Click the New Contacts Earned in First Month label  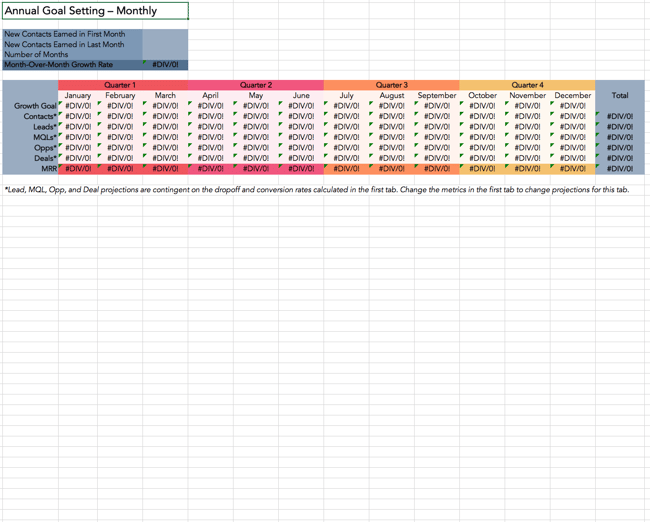(x=65, y=34)
